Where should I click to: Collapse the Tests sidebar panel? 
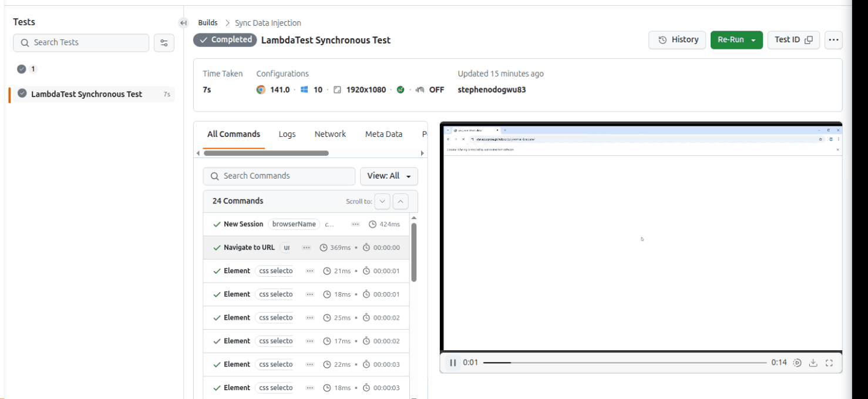[x=183, y=22]
